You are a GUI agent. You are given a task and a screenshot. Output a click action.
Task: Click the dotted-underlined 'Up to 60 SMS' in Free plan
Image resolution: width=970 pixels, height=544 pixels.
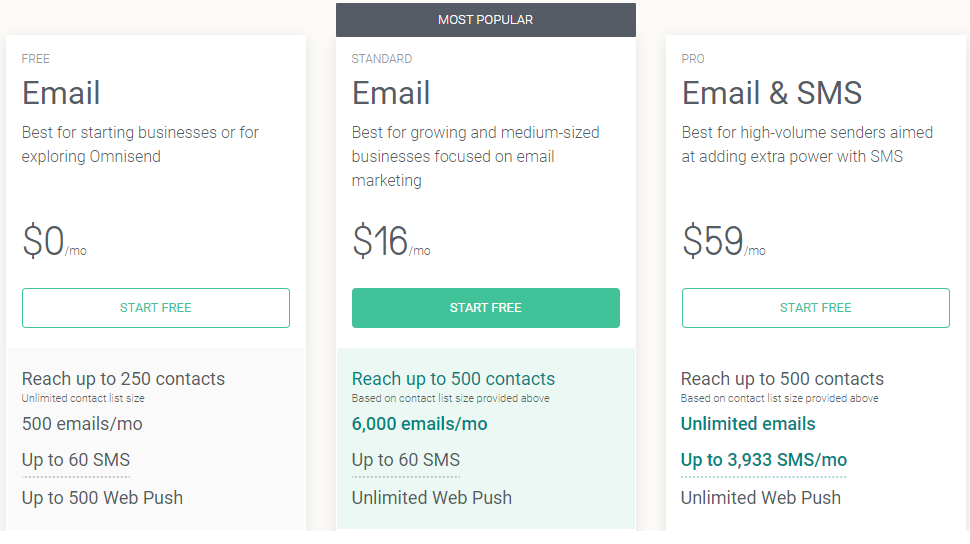(76, 460)
